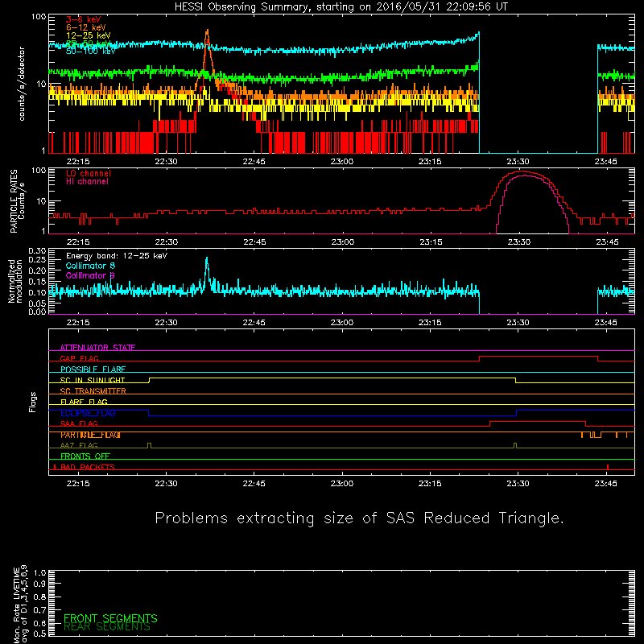Viewport: 644px width, 644px height.
Task: Click the AAZ_FLAG label
Action: [x=79, y=446]
